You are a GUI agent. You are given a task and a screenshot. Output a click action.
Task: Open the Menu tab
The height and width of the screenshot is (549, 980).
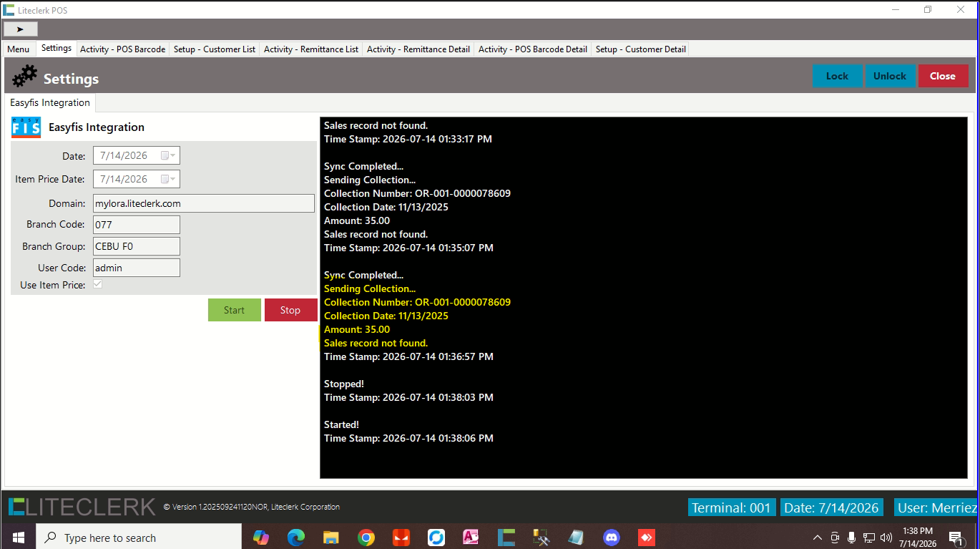[19, 49]
